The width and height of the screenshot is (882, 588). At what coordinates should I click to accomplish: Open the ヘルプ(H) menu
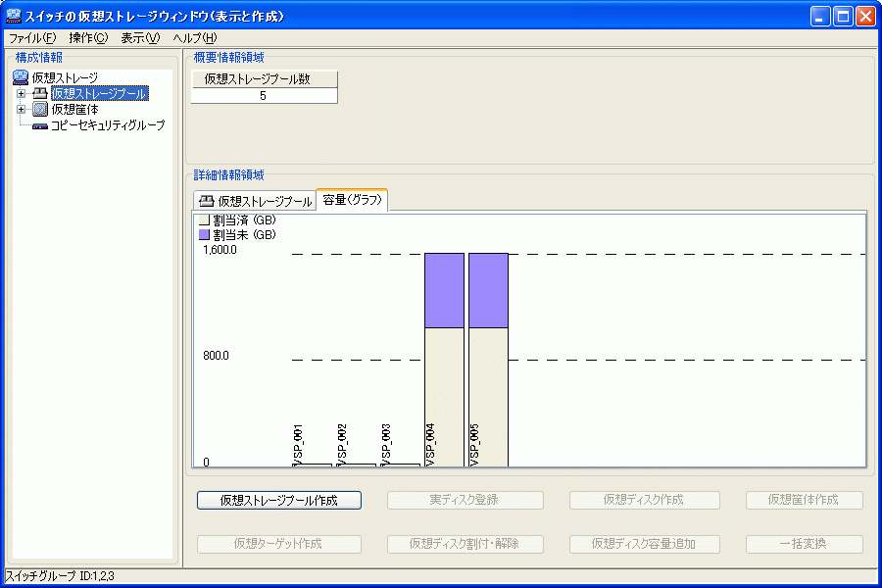click(x=195, y=38)
